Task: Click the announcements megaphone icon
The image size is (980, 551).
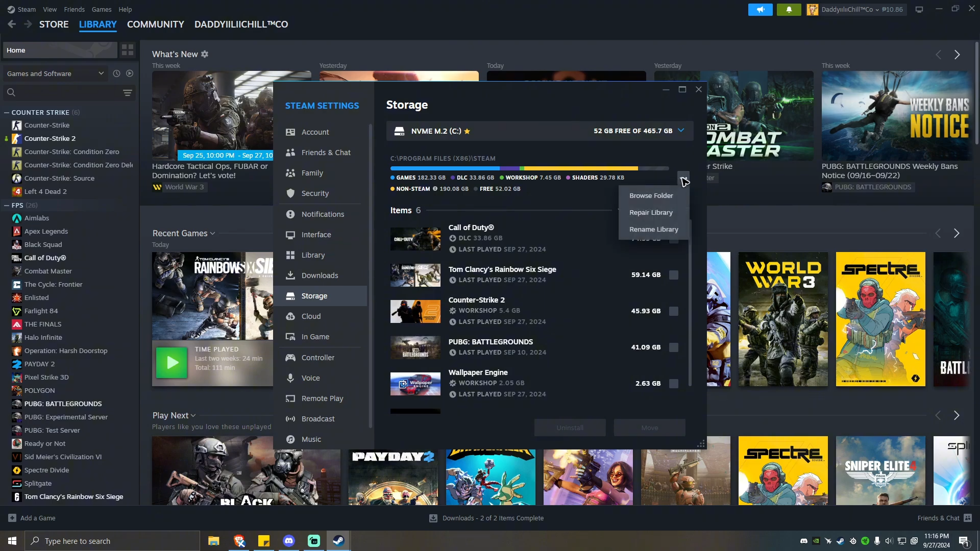Action: coord(761,9)
